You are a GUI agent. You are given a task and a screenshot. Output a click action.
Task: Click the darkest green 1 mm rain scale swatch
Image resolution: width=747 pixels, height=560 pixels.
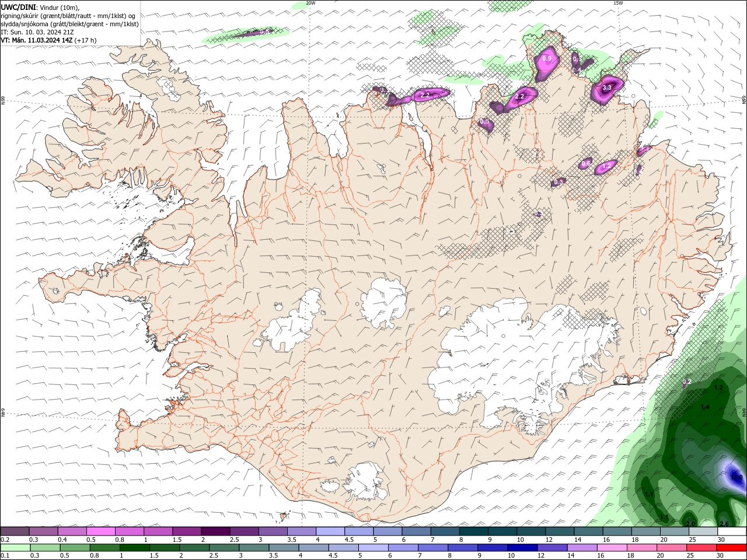[134, 548]
